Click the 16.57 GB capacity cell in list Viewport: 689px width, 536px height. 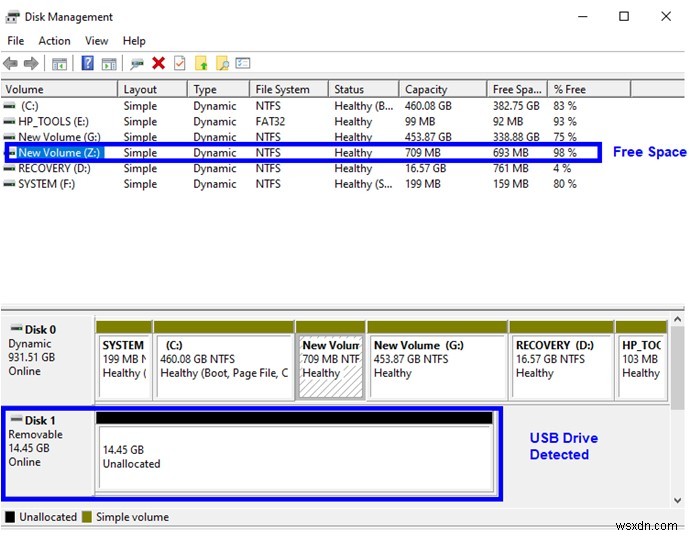tap(425, 169)
